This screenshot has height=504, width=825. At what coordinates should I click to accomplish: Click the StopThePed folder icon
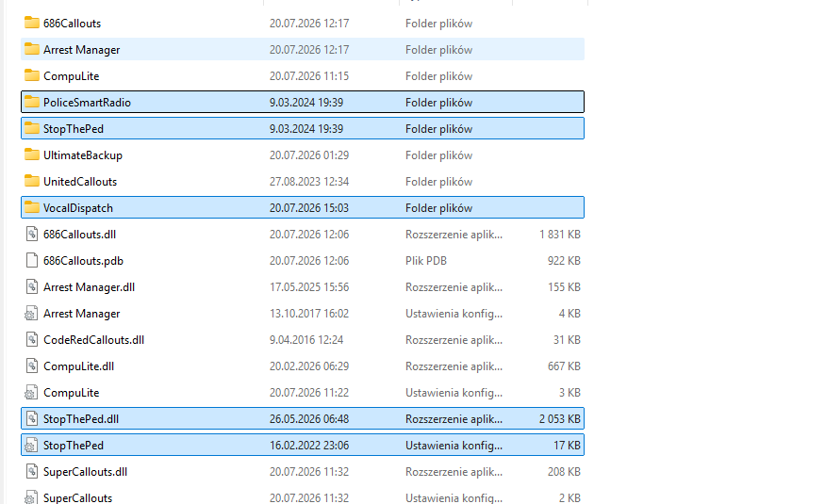tap(31, 128)
